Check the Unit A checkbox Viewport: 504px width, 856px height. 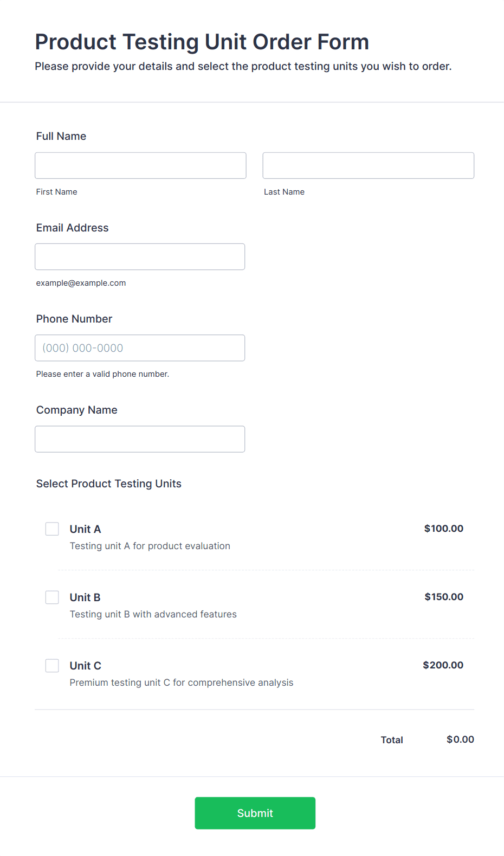(52, 529)
